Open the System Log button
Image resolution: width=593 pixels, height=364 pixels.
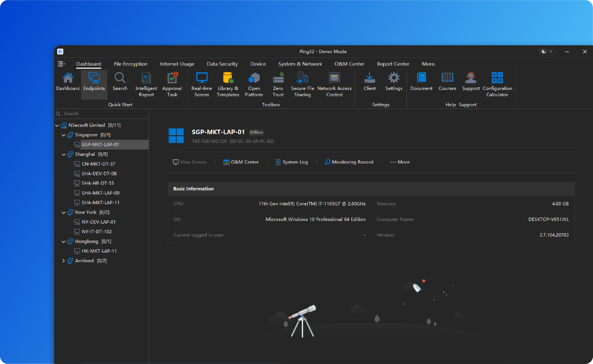(292, 162)
